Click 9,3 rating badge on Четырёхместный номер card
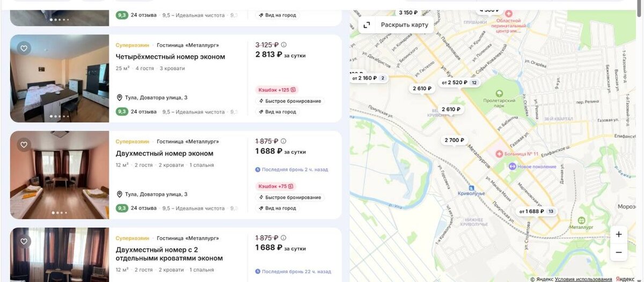 click(x=122, y=112)
